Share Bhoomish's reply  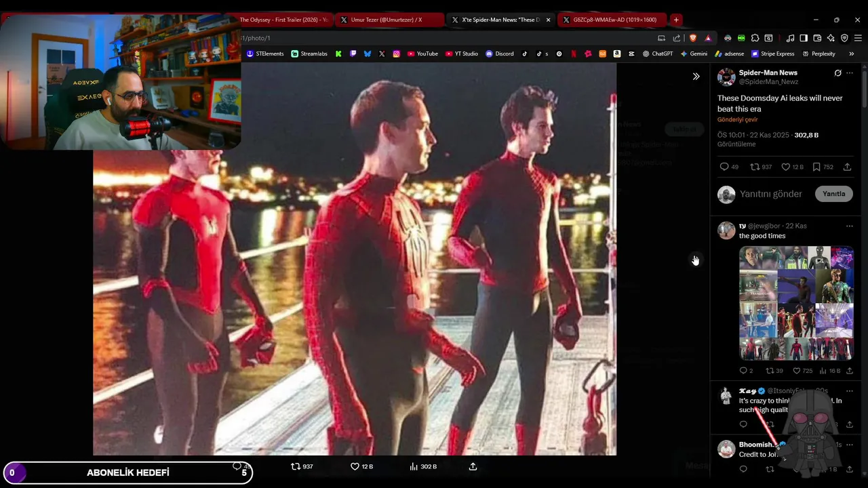tap(850, 469)
